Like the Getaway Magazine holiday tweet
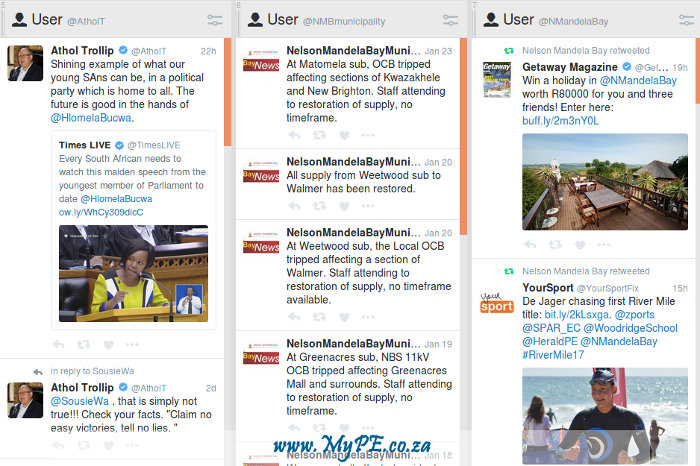 pos(580,245)
